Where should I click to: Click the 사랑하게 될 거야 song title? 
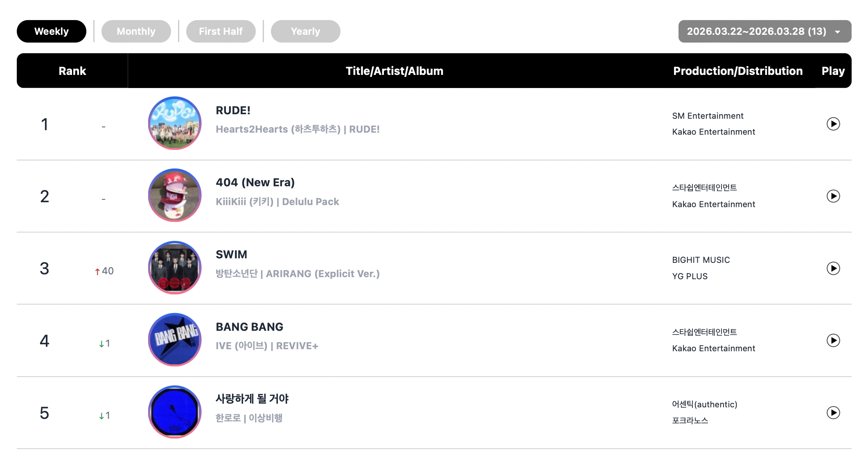252,399
